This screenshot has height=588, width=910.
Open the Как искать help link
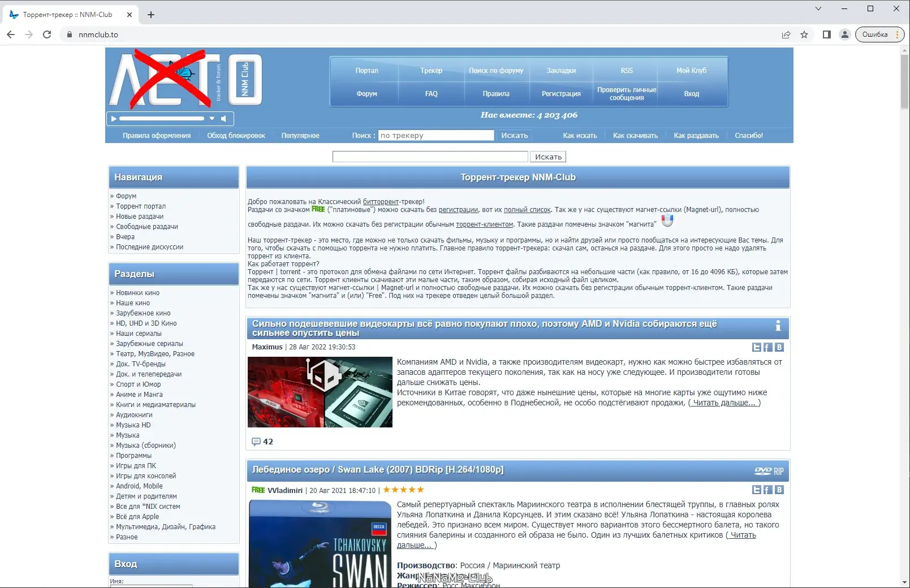coord(580,136)
